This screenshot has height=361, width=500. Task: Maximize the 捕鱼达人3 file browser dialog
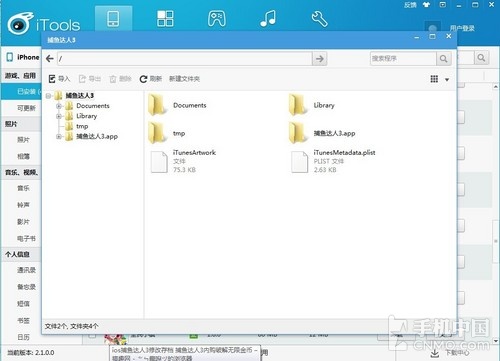432,36
